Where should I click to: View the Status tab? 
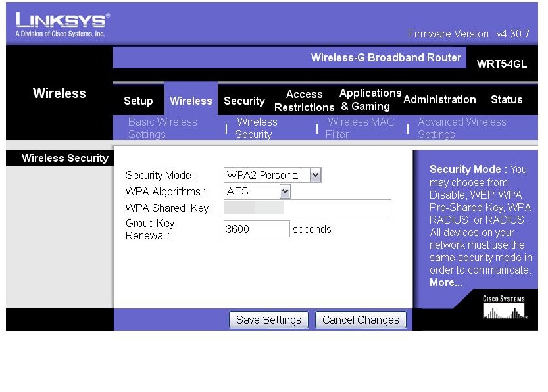click(507, 99)
